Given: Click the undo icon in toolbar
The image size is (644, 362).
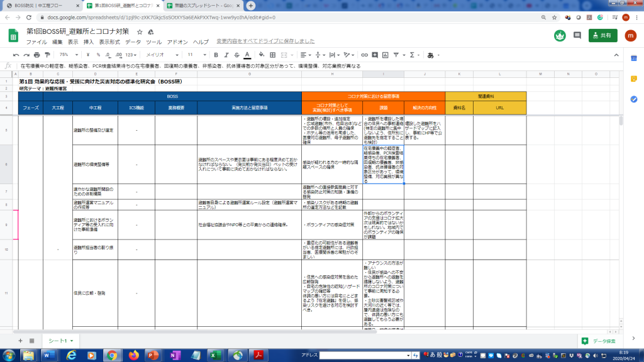Looking at the screenshot, I should pos(16,55).
